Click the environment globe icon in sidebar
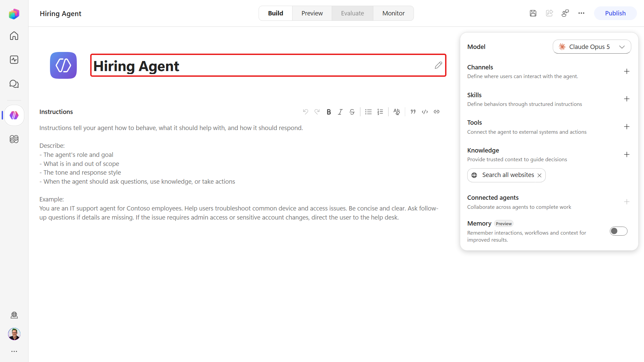644x362 pixels. click(14, 315)
